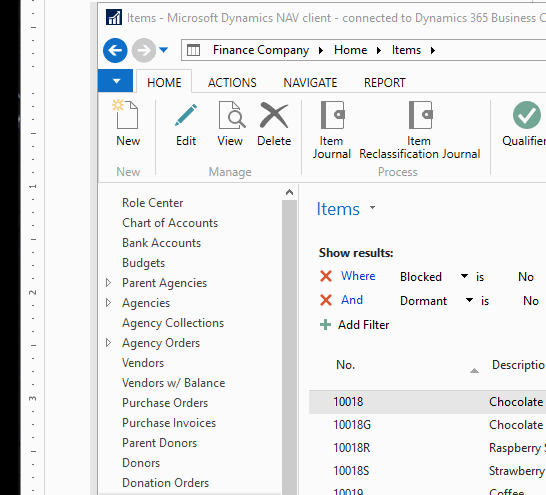Click the green plus Add Filter icon
The height and width of the screenshot is (495, 546).
[x=325, y=324]
